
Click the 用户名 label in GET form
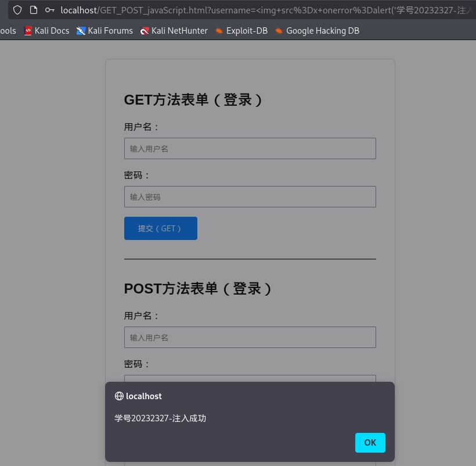coord(141,127)
